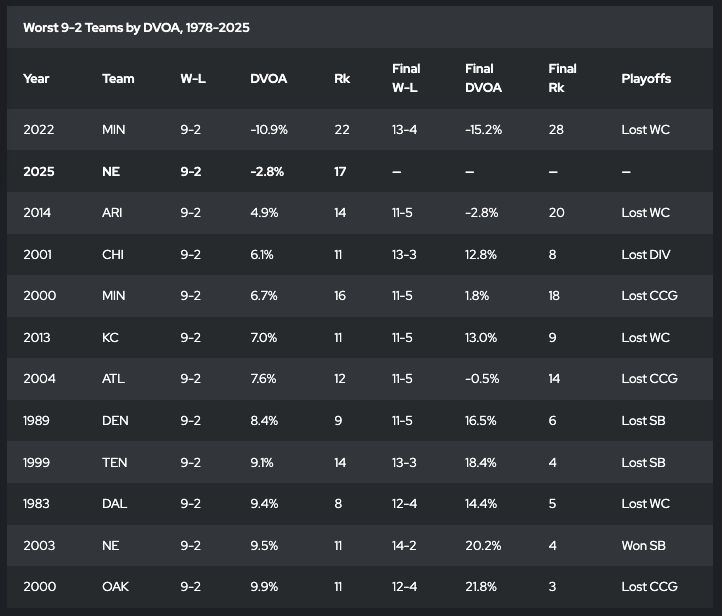
Task: Click the TEN team cell
Action: tap(113, 462)
